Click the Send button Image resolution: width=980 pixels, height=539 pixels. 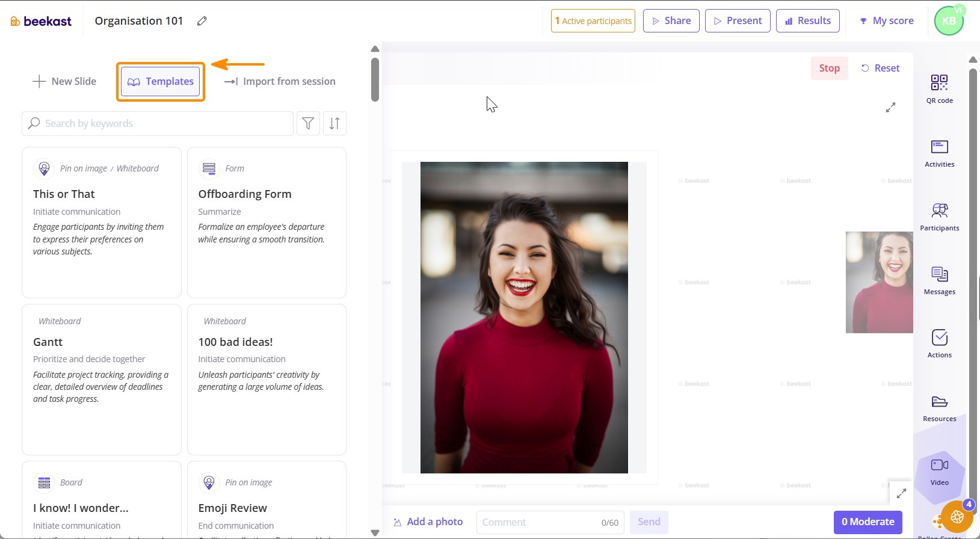(649, 522)
